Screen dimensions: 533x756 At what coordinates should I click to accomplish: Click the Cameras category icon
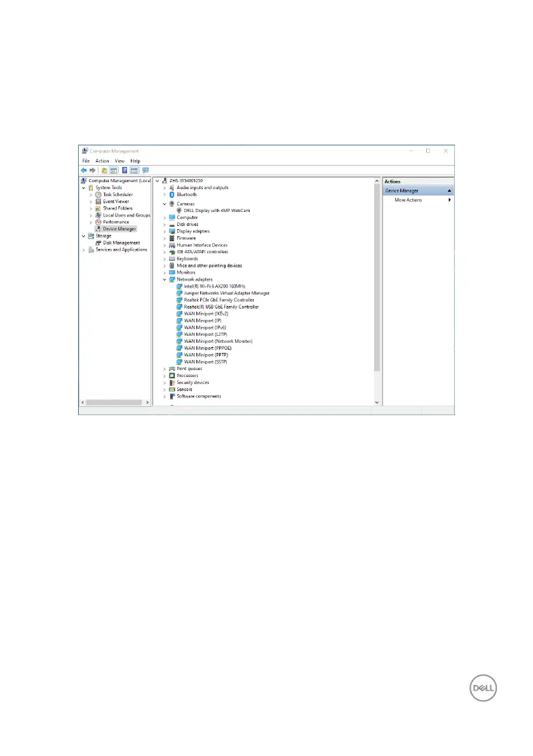coord(172,204)
